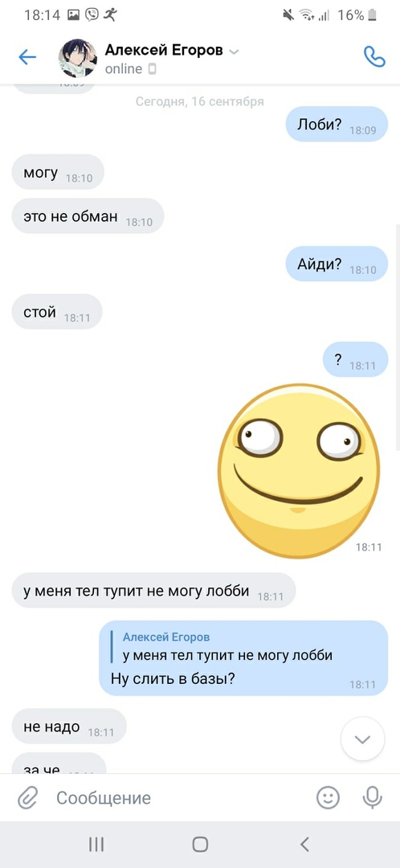
Task: Open the emoji and sticker picker
Action: pos(328,798)
